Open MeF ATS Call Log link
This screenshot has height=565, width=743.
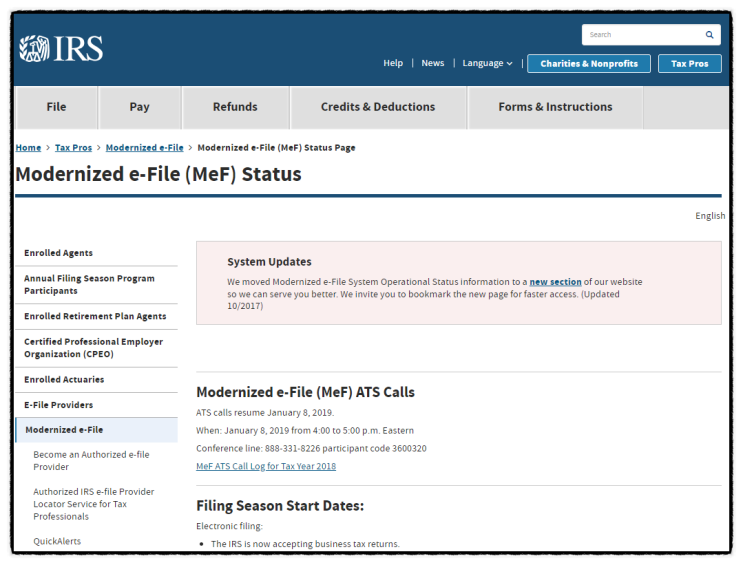click(266, 466)
